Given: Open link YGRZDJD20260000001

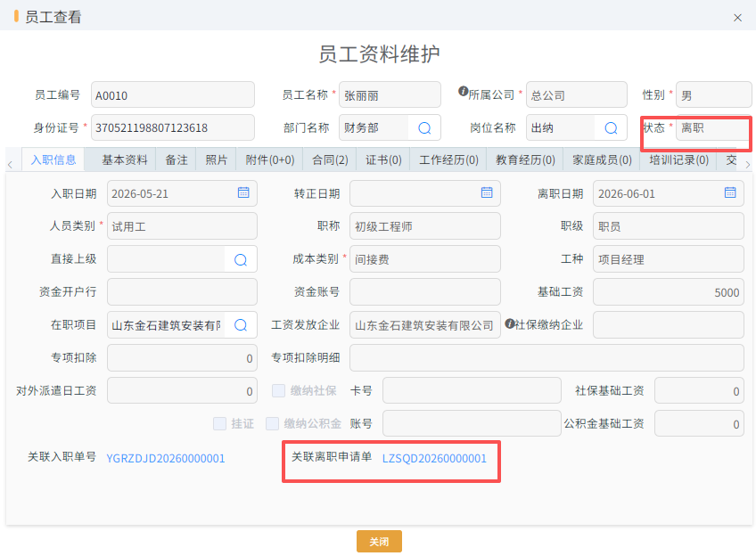Looking at the screenshot, I should pos(166,458).
